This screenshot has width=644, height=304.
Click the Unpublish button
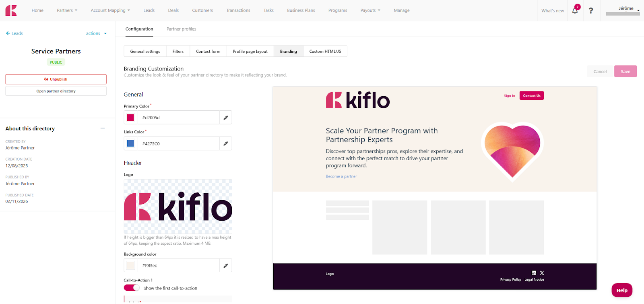[x=56, y=79]
